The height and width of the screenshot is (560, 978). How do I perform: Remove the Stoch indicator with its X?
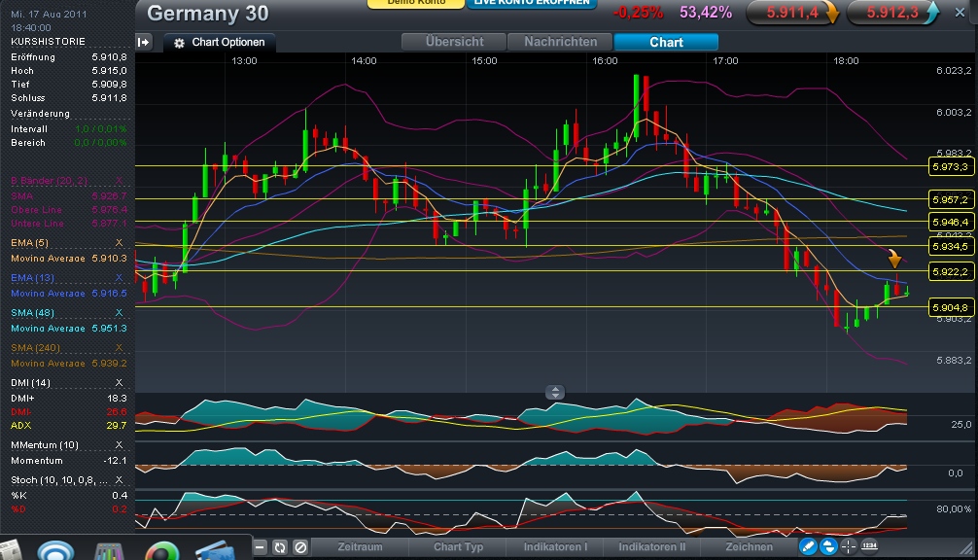click(x=121, y=478)
